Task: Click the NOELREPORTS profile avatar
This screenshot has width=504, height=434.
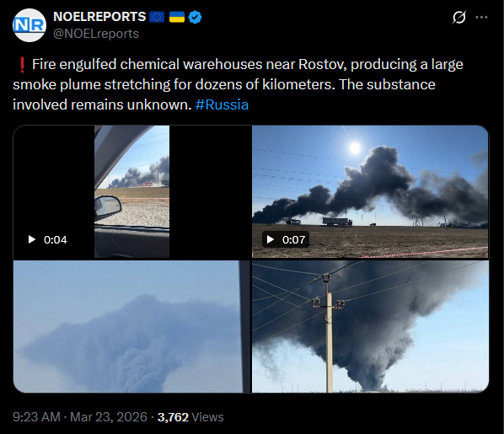Action: point(29,25)
